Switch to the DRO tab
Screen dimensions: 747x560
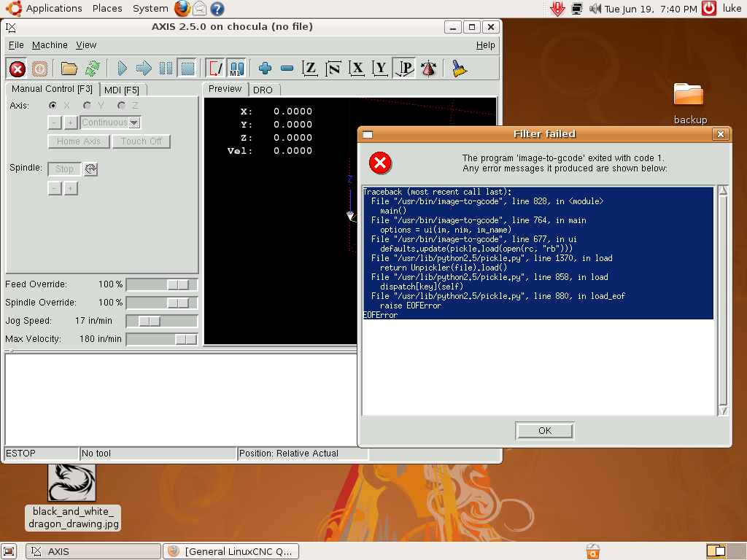click(263, 90)
